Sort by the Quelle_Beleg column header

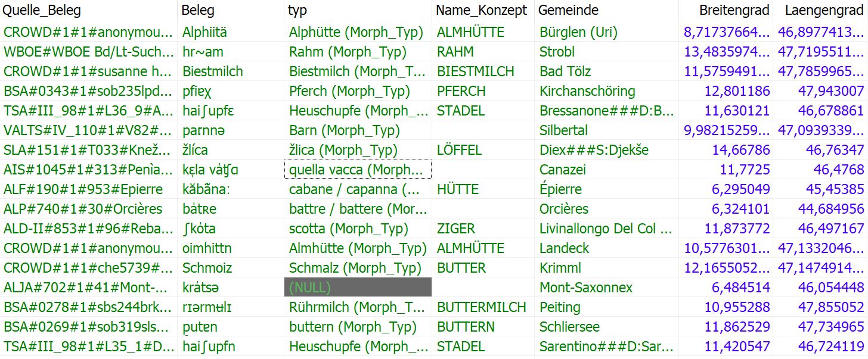point(42,11)
